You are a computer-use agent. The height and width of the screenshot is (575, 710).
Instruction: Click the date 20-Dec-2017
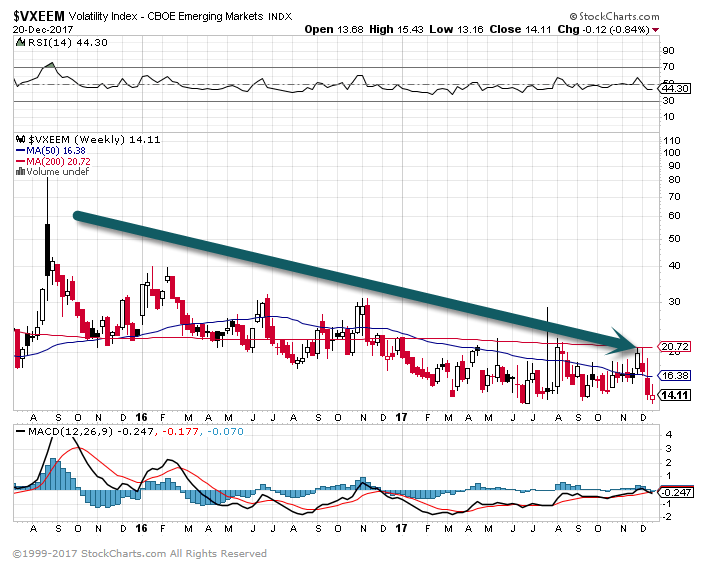point(43,29)
